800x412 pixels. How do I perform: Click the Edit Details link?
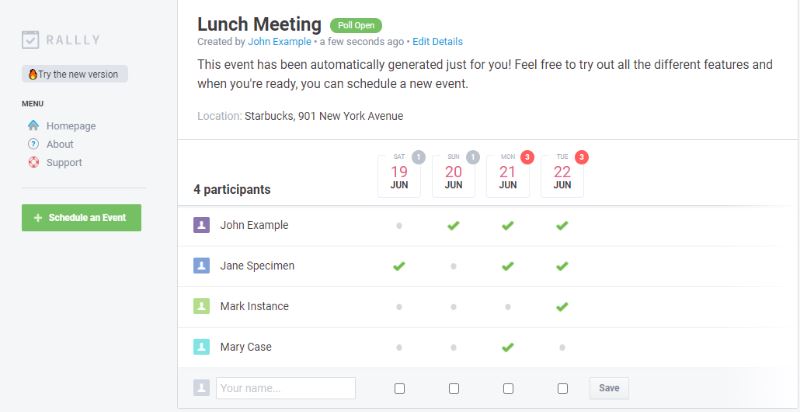(x=437, y=42)
